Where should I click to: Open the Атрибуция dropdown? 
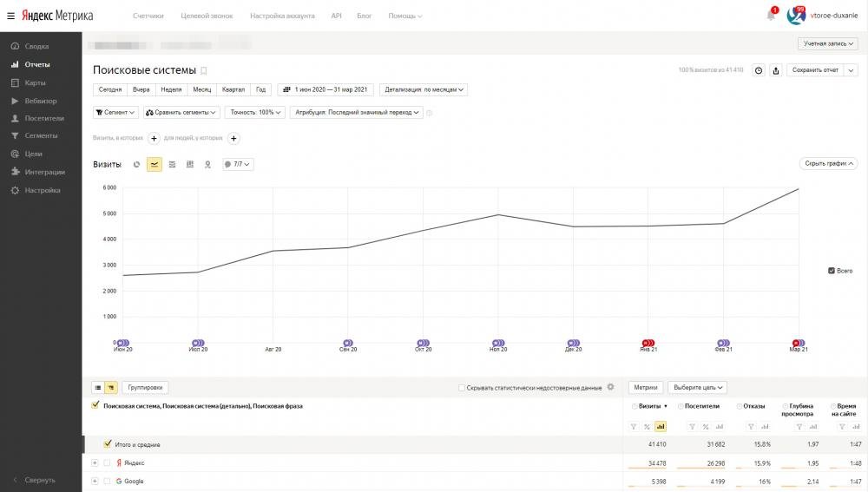[357, 112]
